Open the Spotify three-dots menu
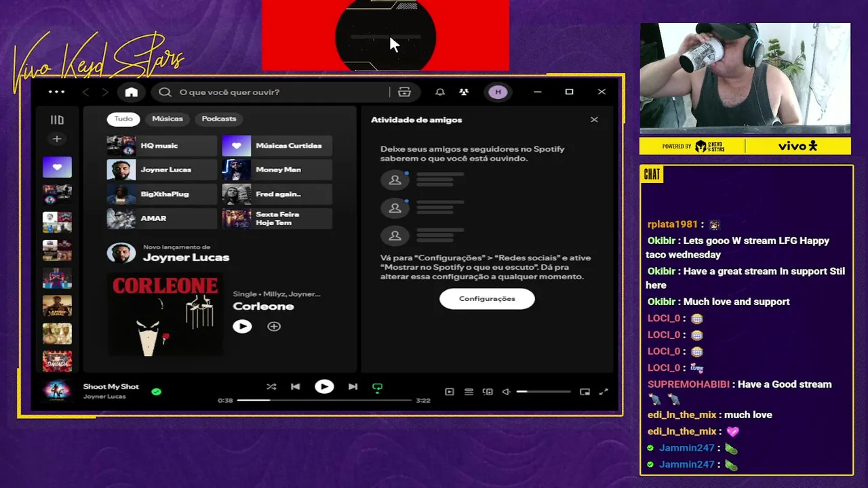The height and width of the screenshot is (488, 868). (x=56, y=92)
